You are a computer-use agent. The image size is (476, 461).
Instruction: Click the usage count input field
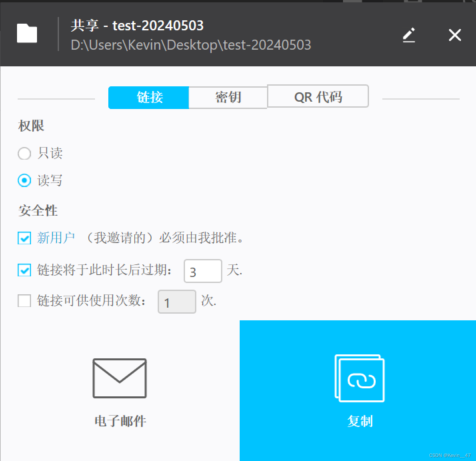pos(177,302)
